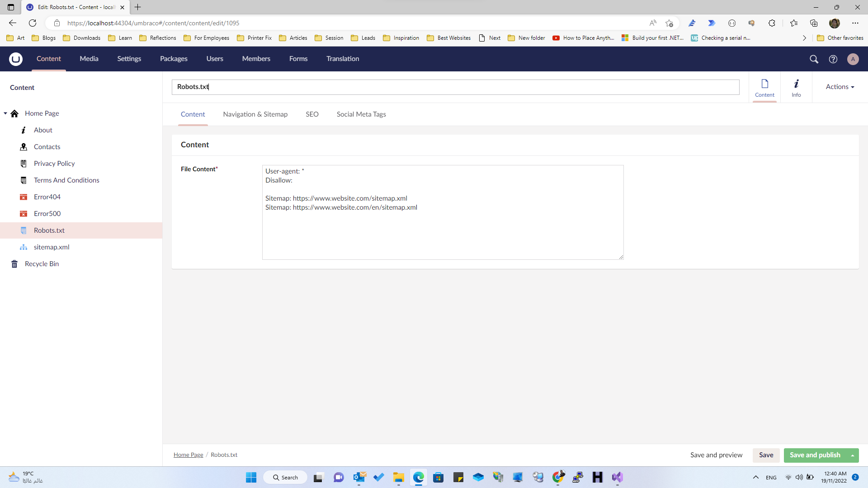The width and height of the screenshot is (868, 488).
Task: Open the backoffice search icon
Action: 814,59
